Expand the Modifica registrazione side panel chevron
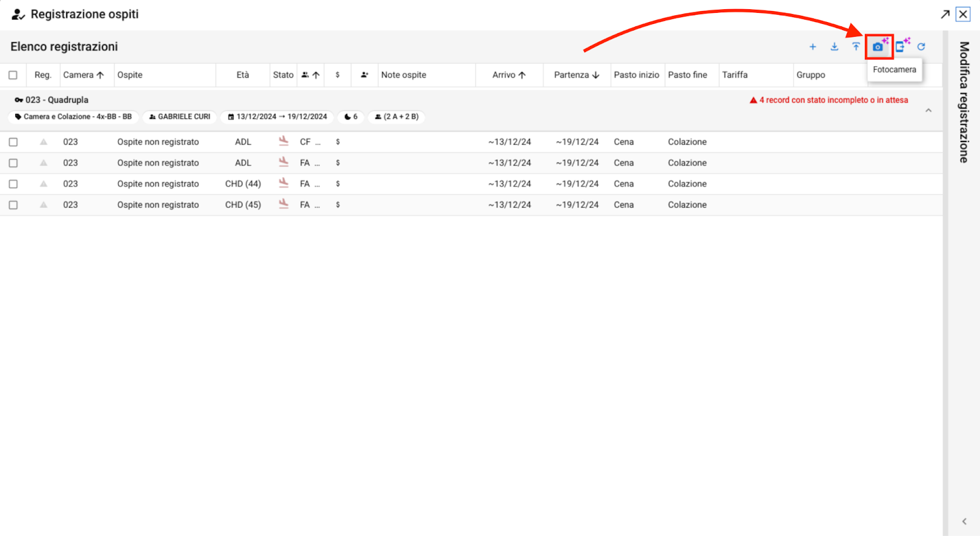The width and height of the screenshot is (980, 536). click(x=964, y=521)
